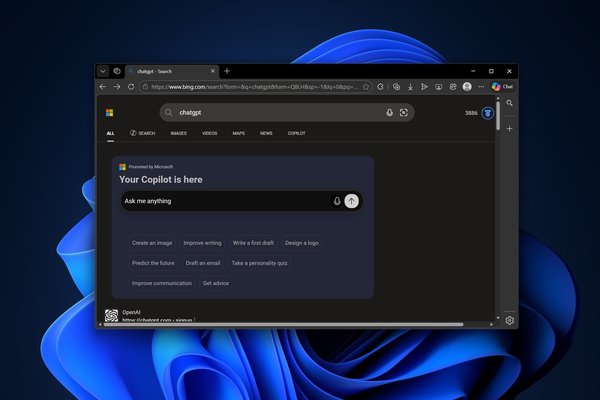Choose the Improve communication suggestion
Image resolution: width=600 pixels, height=400 pixels.
(162, 283)
